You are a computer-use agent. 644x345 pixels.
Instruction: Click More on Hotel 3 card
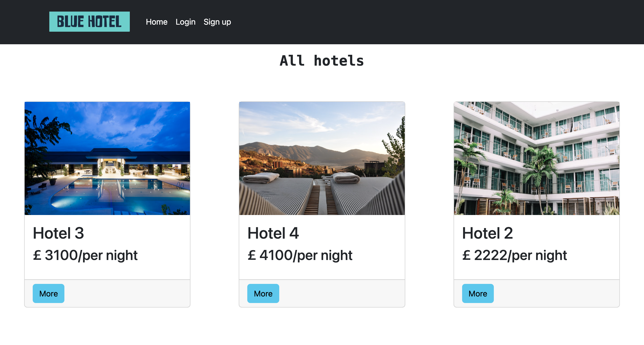coord(48,293)
